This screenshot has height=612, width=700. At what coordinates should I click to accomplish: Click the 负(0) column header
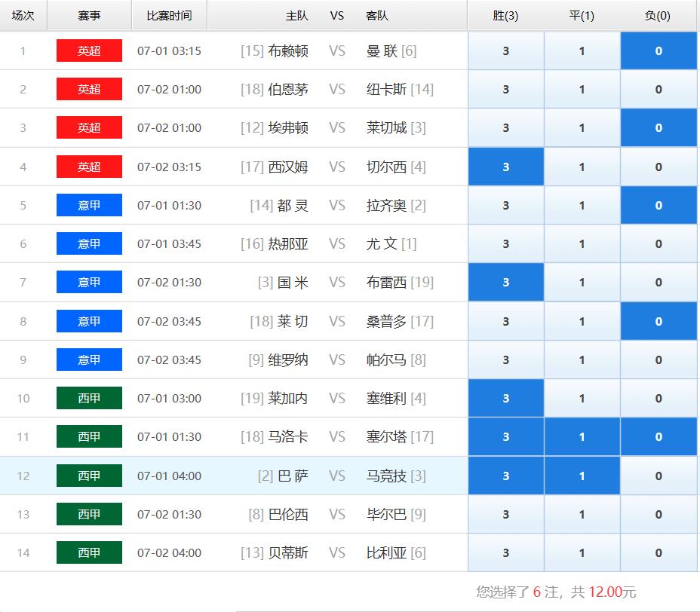click(x=658, y=16)
